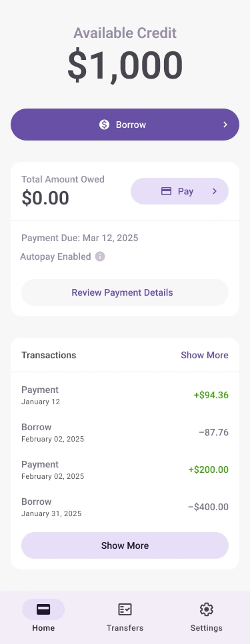Open the −$400.00 Borrow transaction
250x644 pixels.
point(125,507)
